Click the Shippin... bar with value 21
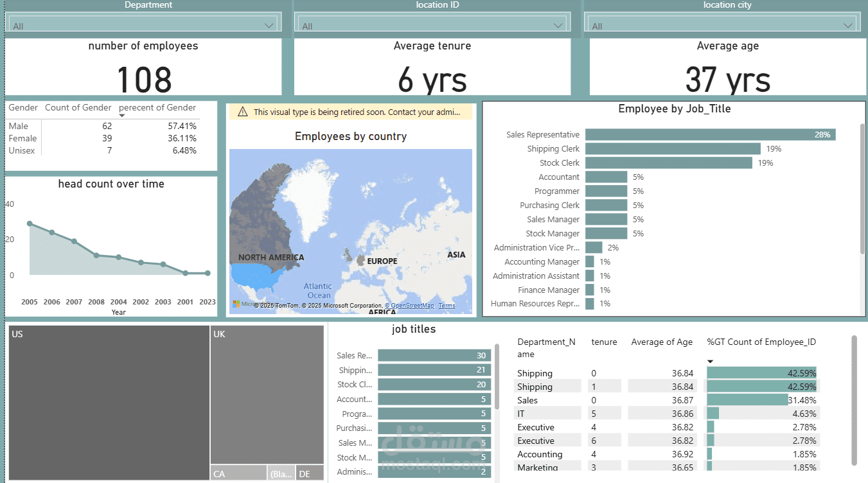 tap(434, 370)
